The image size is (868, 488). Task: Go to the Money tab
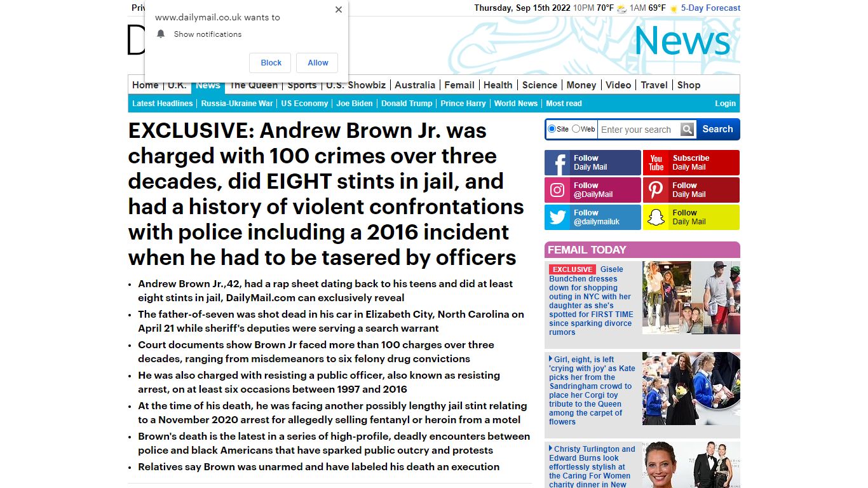pyautogui.click(x=581, y=85)
